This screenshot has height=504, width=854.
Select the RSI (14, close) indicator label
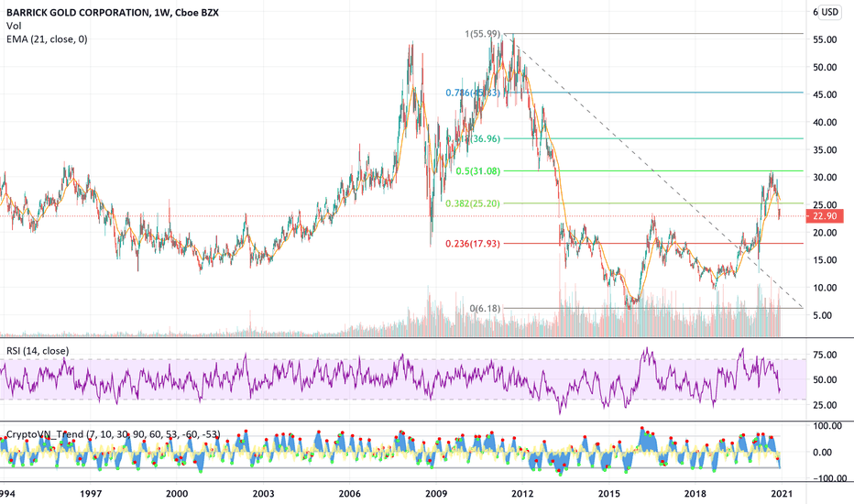click(x=38, y=351)
